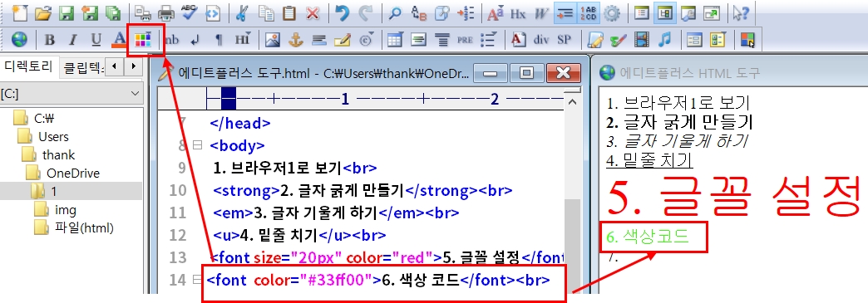Insert non-breaking space nb
The height and width of the screenshot is (303, 868).
172,39
